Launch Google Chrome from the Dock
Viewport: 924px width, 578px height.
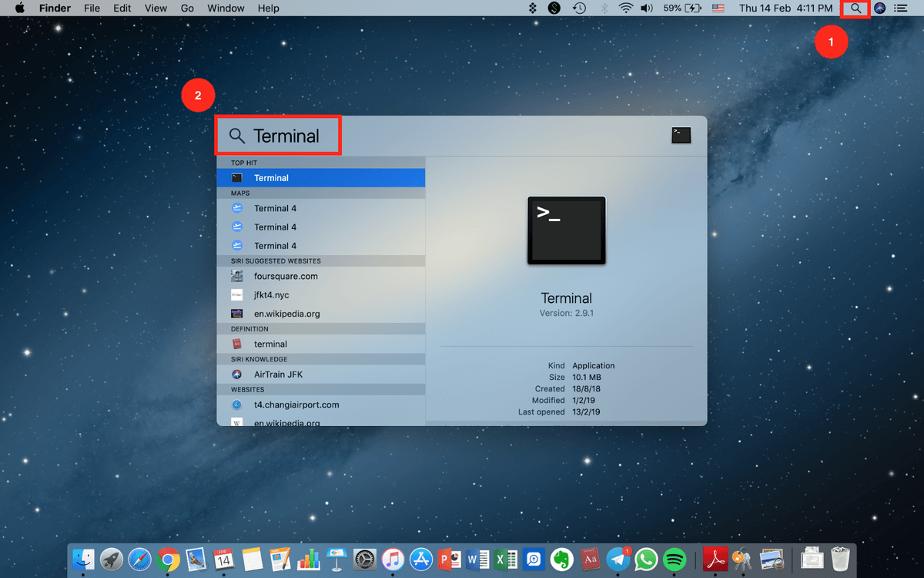tap(168, 559)
